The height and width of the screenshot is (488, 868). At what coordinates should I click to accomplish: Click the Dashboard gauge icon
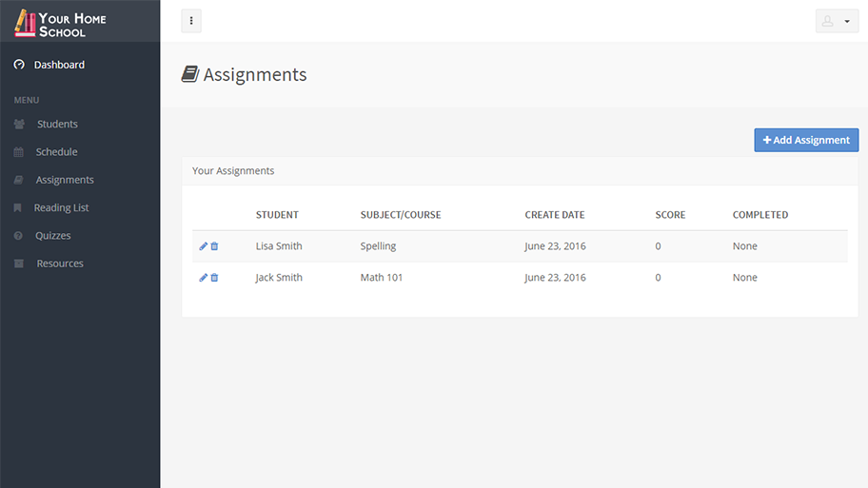coord(19,65)
